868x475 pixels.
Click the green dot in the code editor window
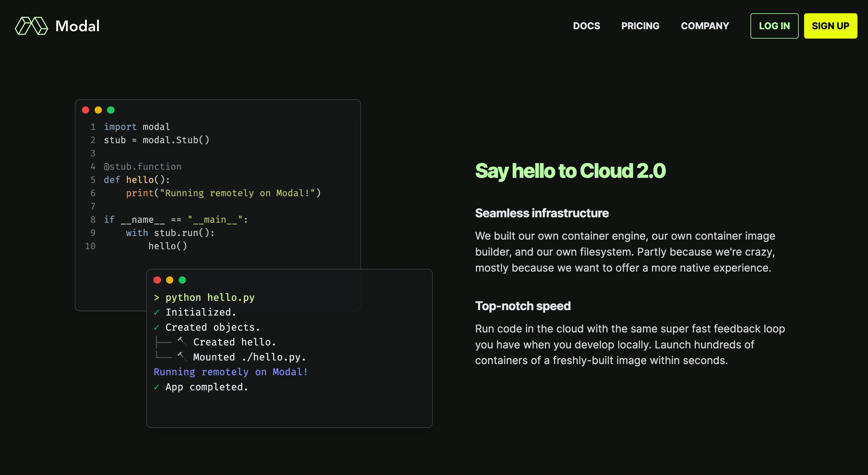(111, 110)
